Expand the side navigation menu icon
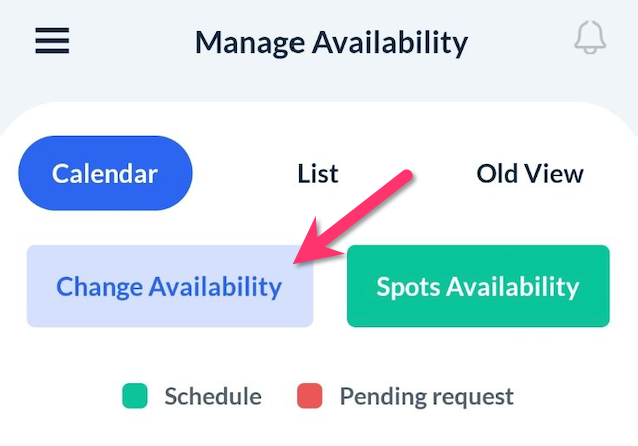 [52, 41]
